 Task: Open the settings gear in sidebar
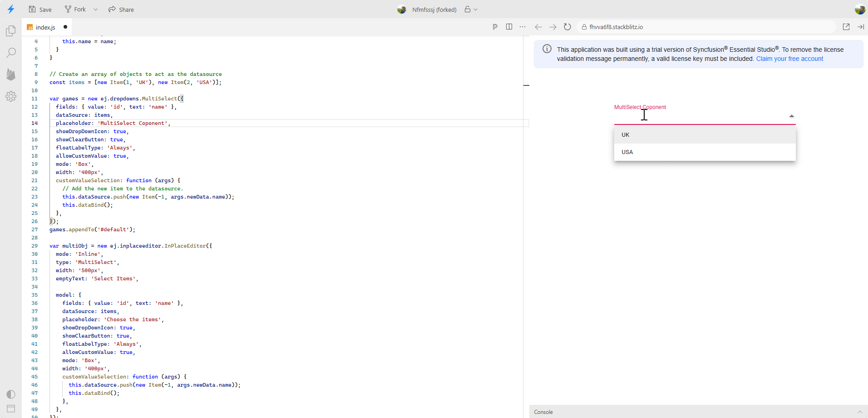point(11,96)
